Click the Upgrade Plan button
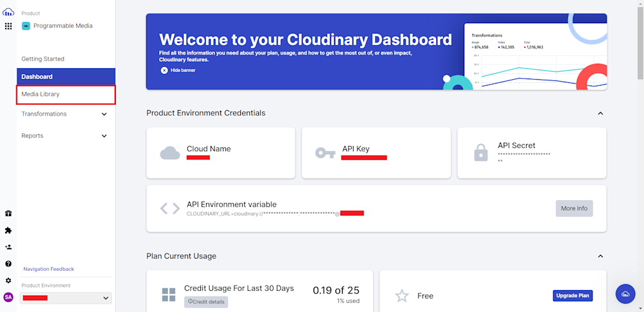The width and height of the screenshot is (644, 312). pos(573,295)
